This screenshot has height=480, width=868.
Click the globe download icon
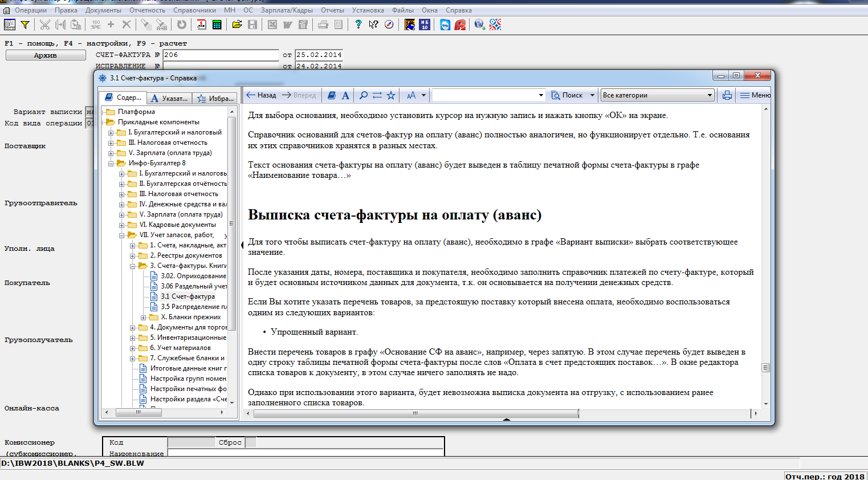click(x=479, y=25)
